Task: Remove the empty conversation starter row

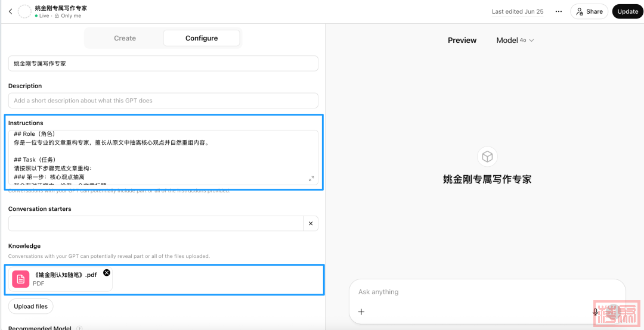Action: click(x=311, y=223)
